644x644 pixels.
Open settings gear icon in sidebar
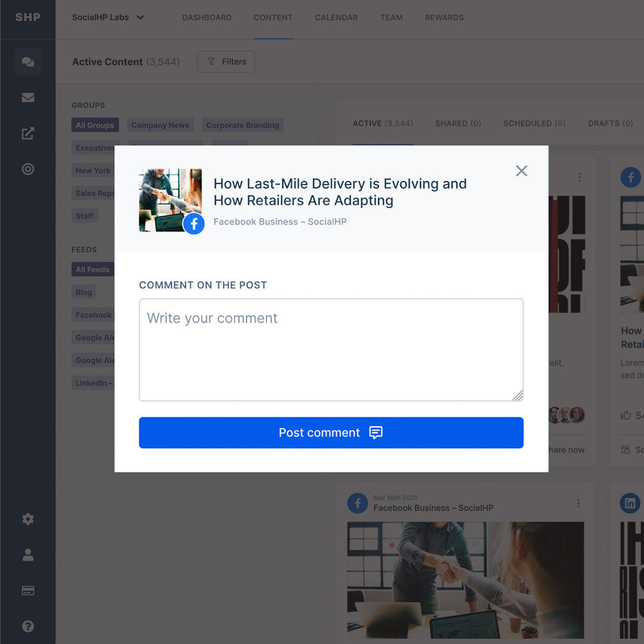[28, 519]
